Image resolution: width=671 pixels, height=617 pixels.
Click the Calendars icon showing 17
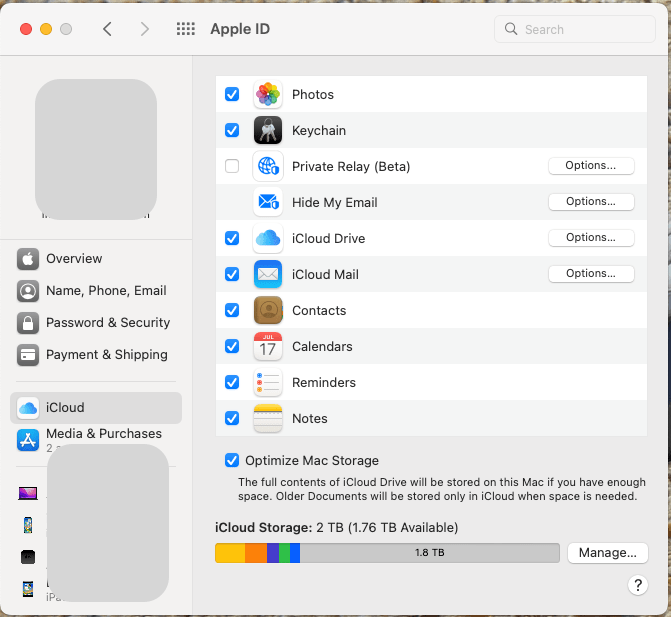[x=268, y=346]
